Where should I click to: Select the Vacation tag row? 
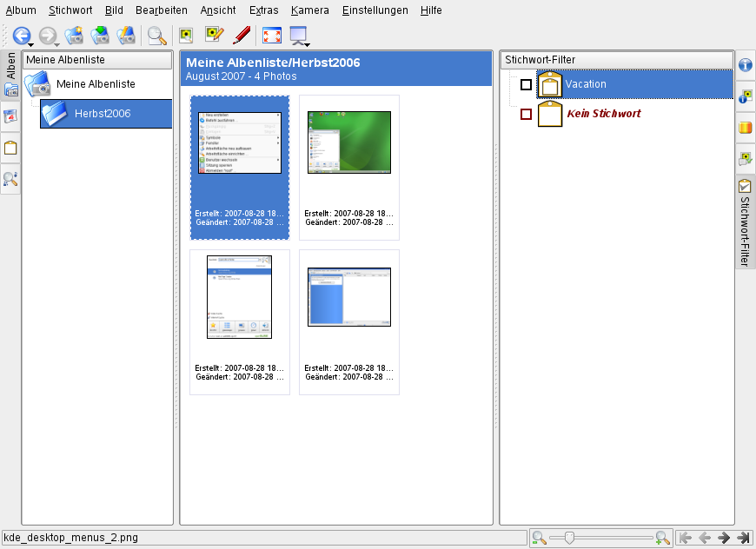pos(635,84)
